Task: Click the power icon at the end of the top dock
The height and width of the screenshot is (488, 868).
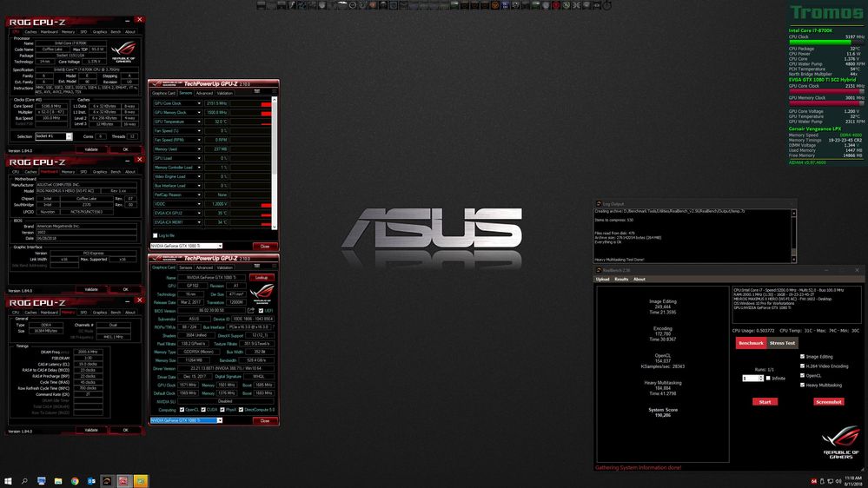Action: click(x=607, y=5)
